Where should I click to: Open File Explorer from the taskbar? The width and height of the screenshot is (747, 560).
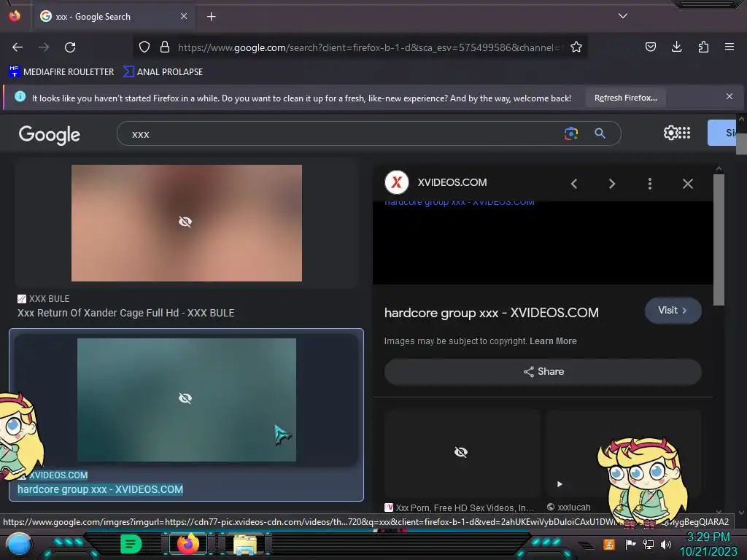245,544
